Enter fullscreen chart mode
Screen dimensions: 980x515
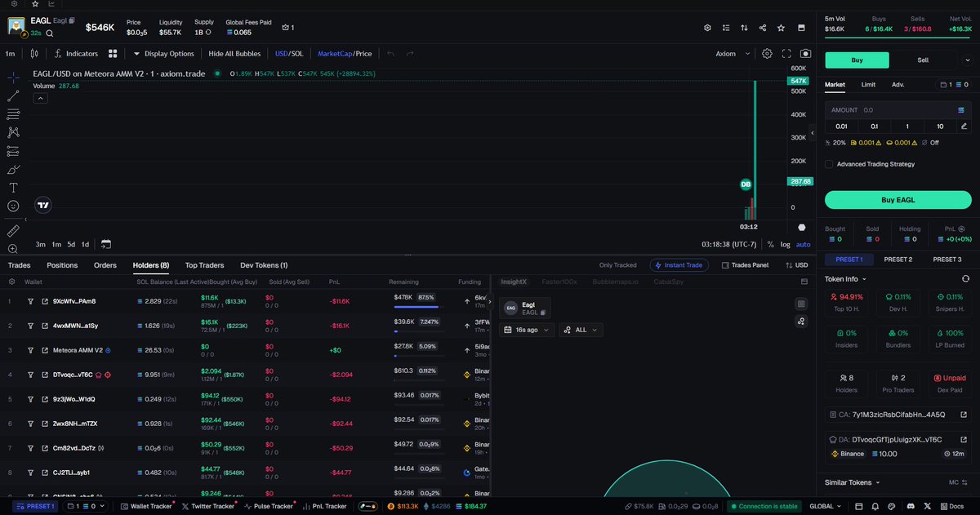coord(786,54)
